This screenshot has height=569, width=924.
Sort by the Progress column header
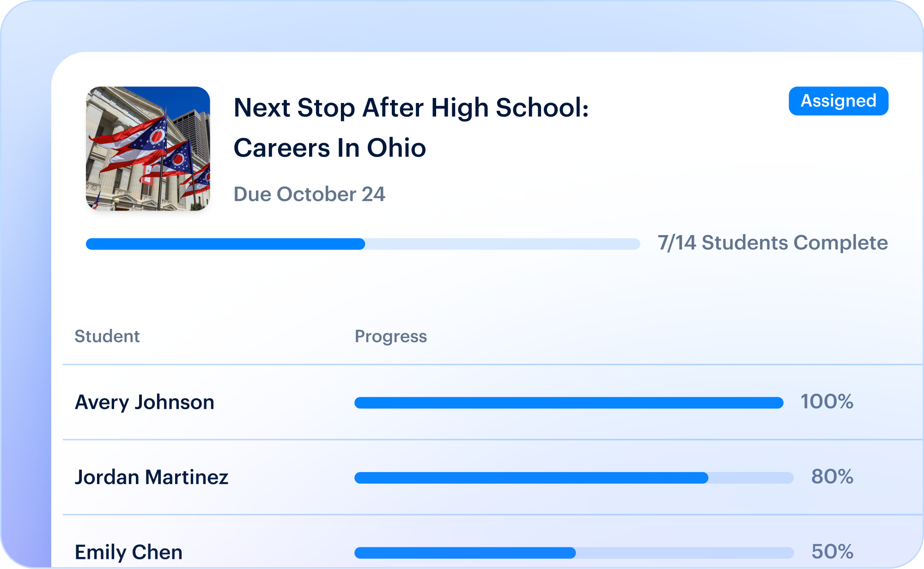[391, 336]
